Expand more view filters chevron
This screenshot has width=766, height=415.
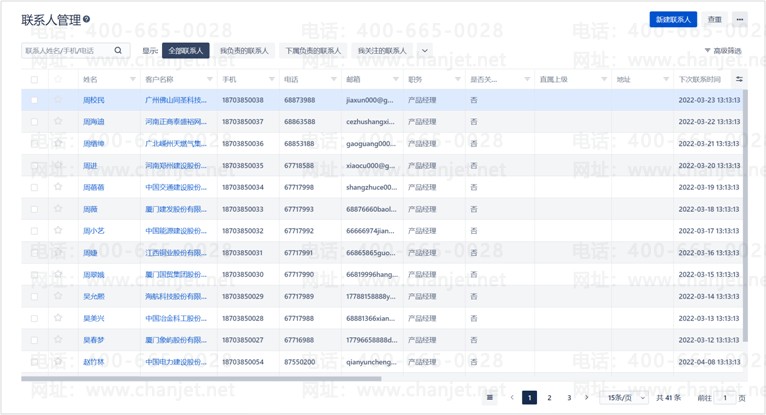(x=425, y=50)
